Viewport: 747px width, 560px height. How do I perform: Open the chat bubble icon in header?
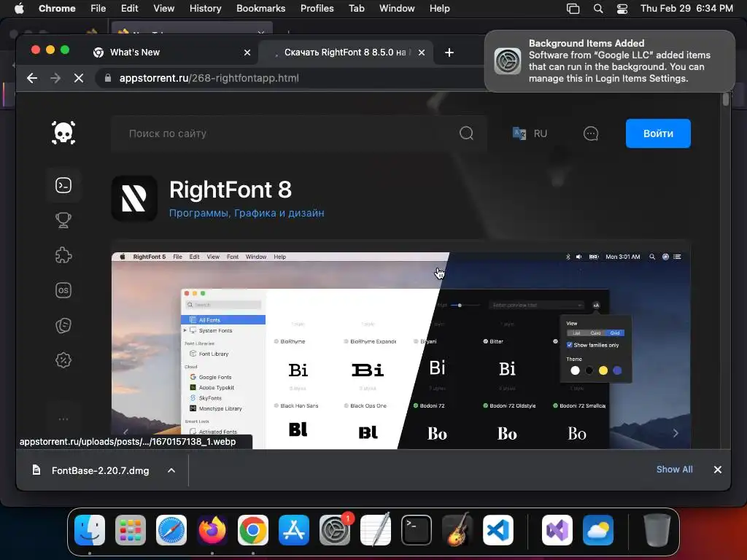[591, 133]
